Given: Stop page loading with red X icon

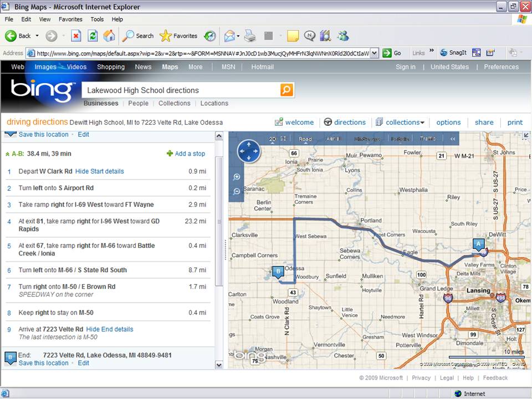Looking at the screenshot, I should pyautogui.click(x=76, y=35).
